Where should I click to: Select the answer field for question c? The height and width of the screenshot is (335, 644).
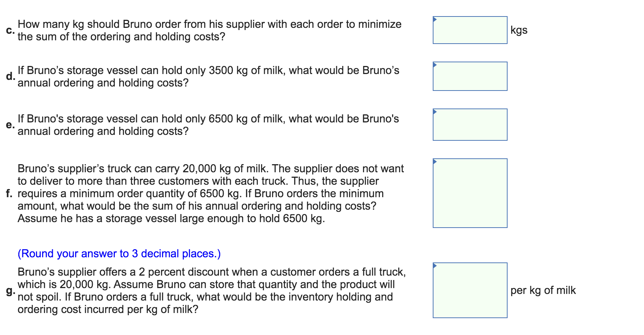[470, 30]
